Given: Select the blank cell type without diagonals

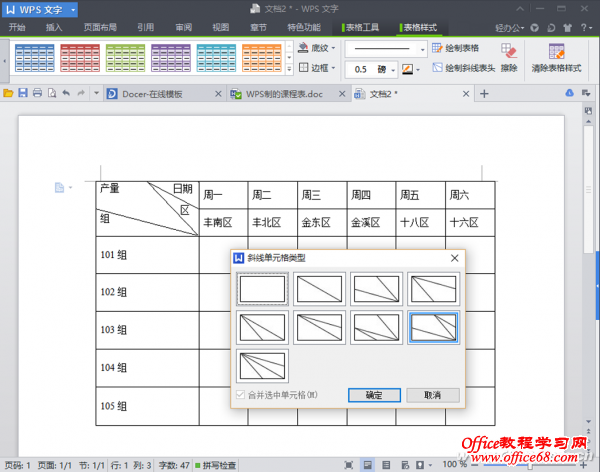Looking at the screenshot, I should (262, 289).
